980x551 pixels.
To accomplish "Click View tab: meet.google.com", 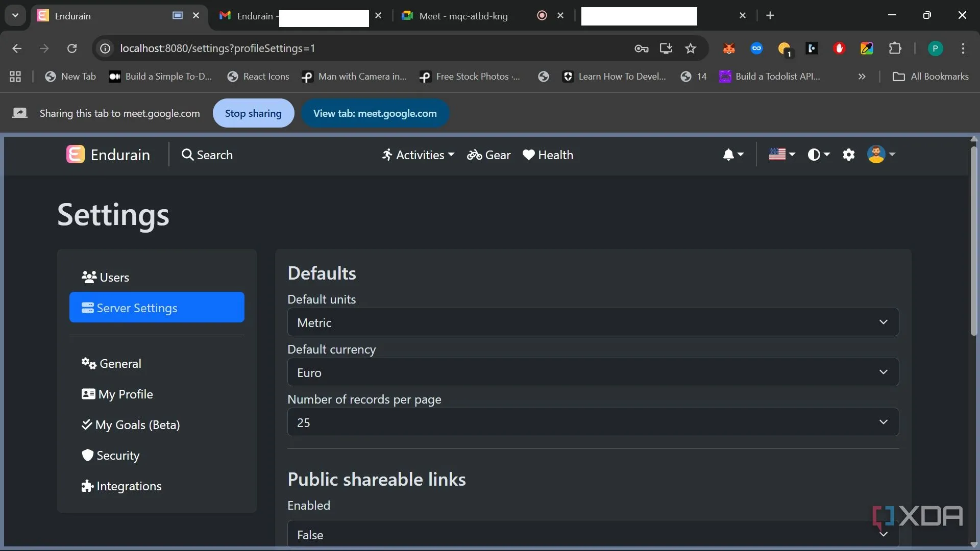I will pos(375,113).
